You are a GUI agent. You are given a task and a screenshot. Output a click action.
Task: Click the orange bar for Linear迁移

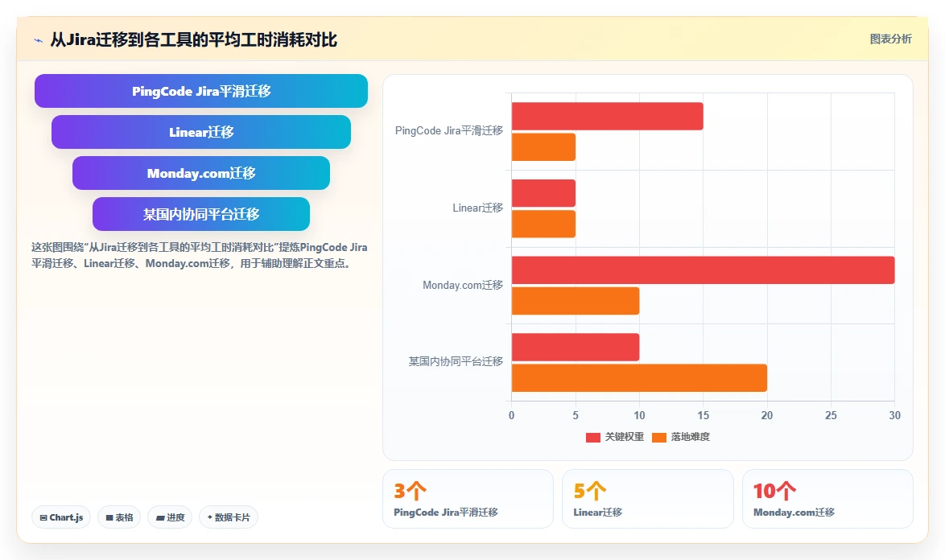(543, 224)
